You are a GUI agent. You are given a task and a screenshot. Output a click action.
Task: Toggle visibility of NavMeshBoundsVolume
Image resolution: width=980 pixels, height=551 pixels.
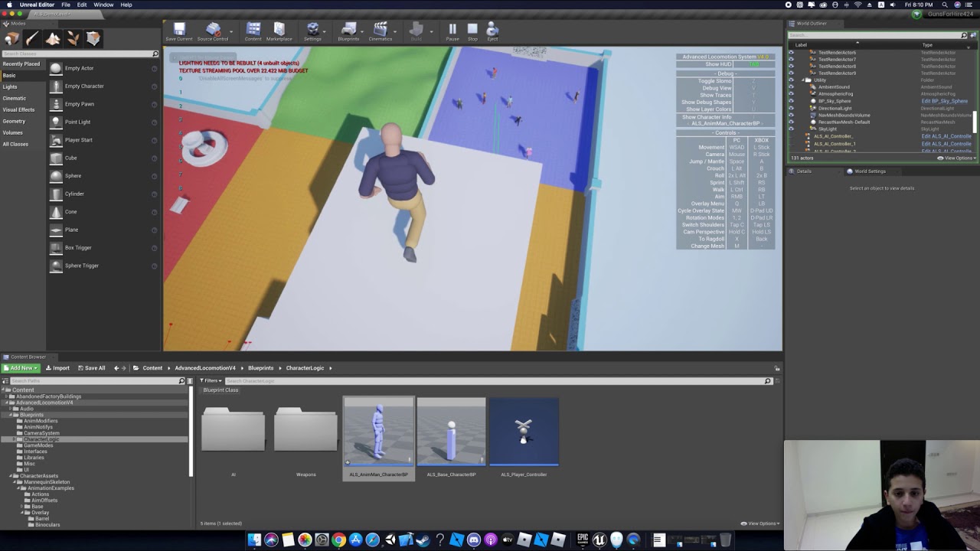click(x=792, y=115)
